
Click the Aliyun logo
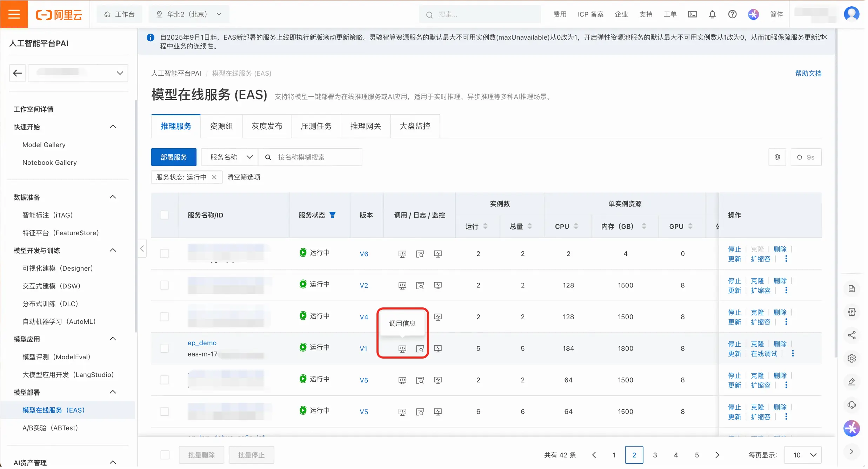coord(59,14)
